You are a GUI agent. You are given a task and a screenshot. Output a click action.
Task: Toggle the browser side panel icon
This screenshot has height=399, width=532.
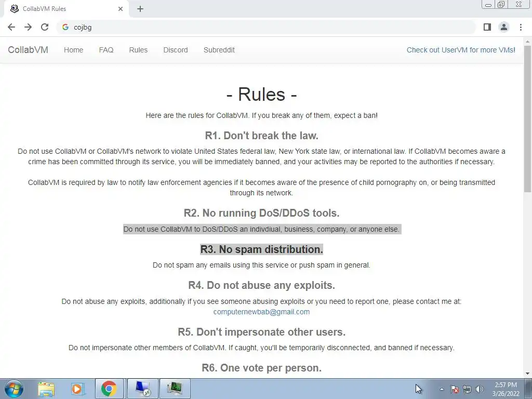click(487, 27)
